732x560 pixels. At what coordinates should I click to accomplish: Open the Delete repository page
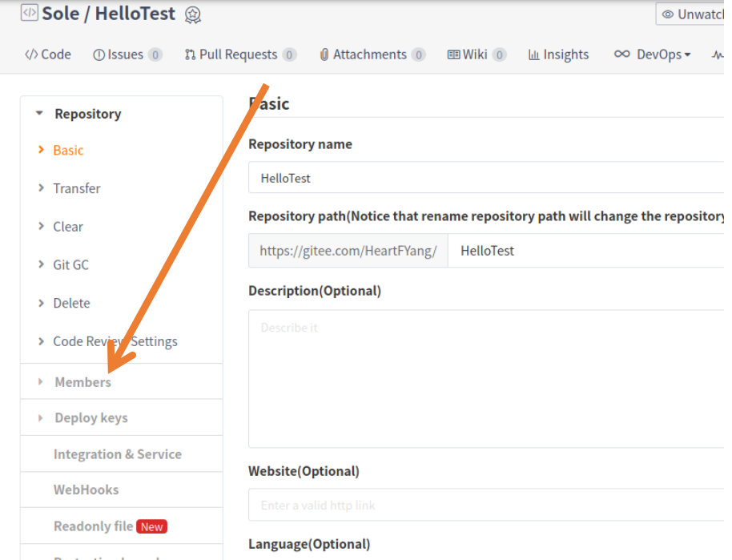pos(71,303)
